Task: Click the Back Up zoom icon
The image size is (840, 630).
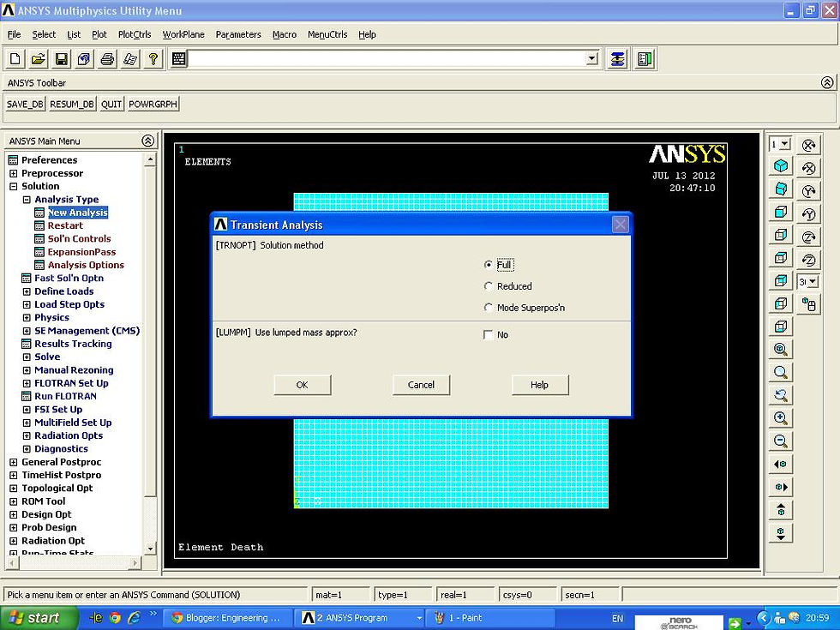Action: [x=781, y=395]
